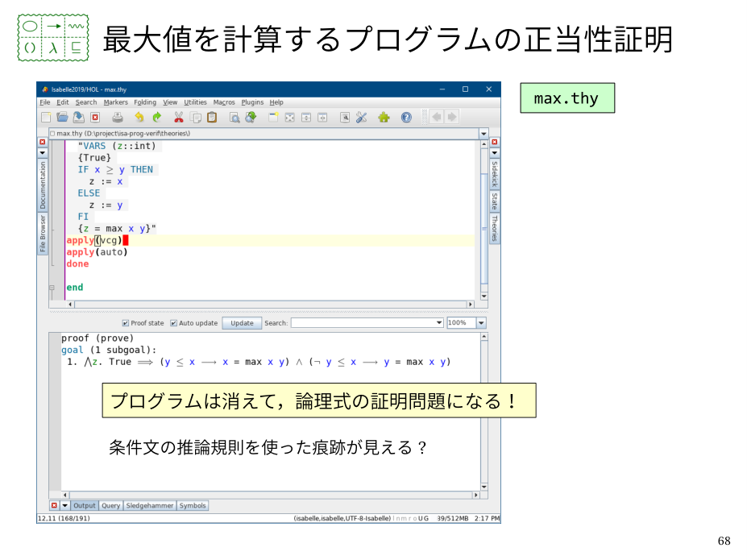Expand the max.thy buffer selector dropdown
This screenshot has width=747, height=560.
[x=483, y=133]
